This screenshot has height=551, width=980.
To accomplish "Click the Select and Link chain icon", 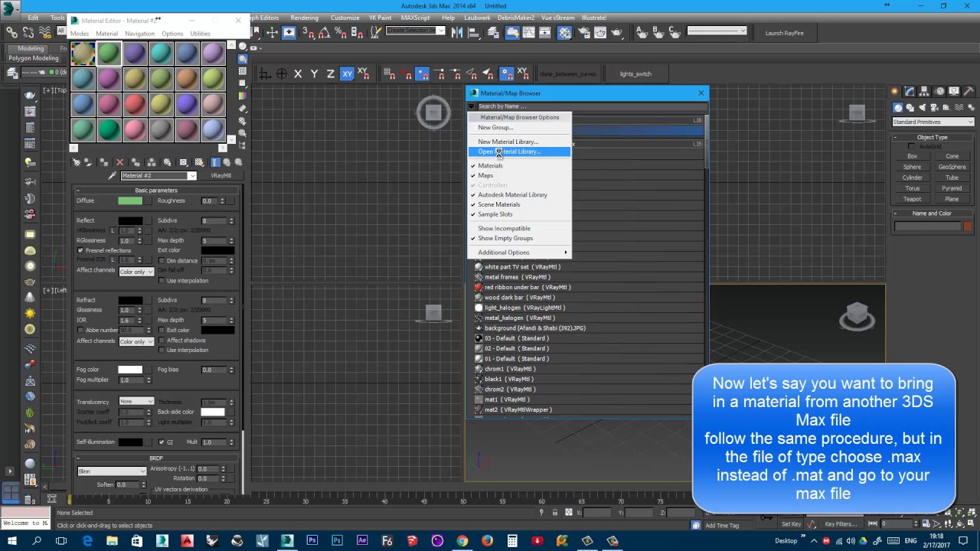I will (x=11, y=32).
